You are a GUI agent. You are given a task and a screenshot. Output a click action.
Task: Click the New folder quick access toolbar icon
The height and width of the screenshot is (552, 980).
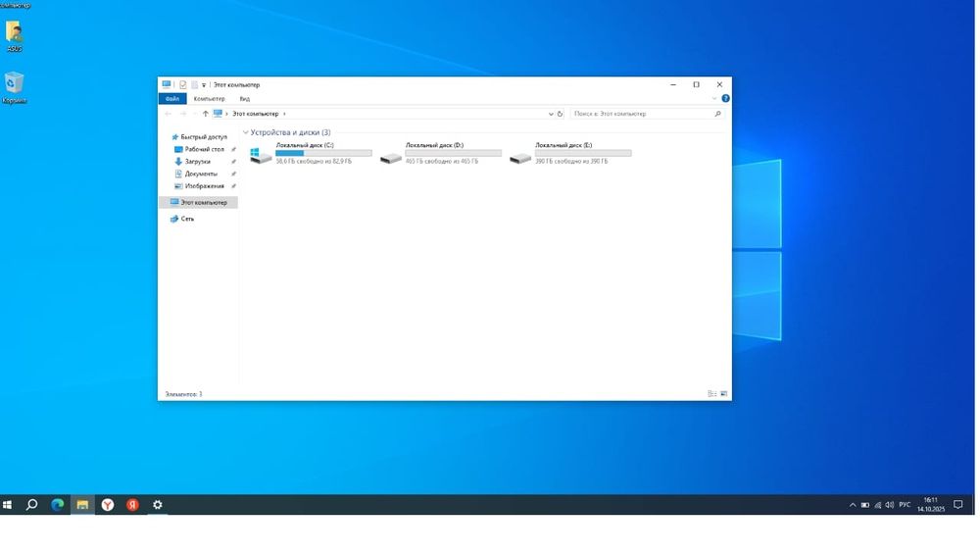tap(194, 85)
